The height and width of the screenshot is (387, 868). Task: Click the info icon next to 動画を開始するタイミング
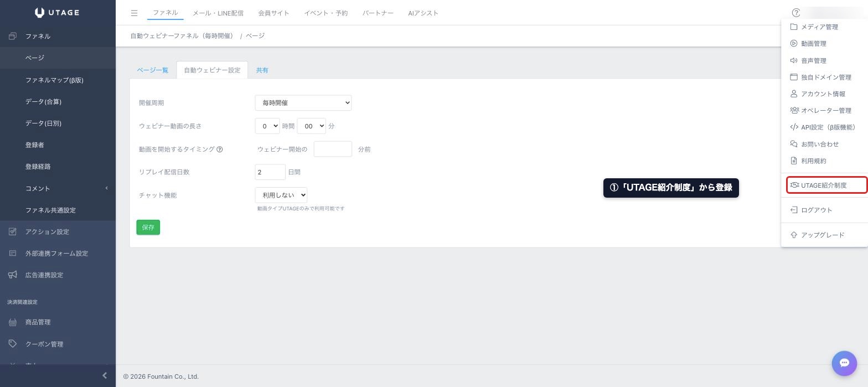220,149
